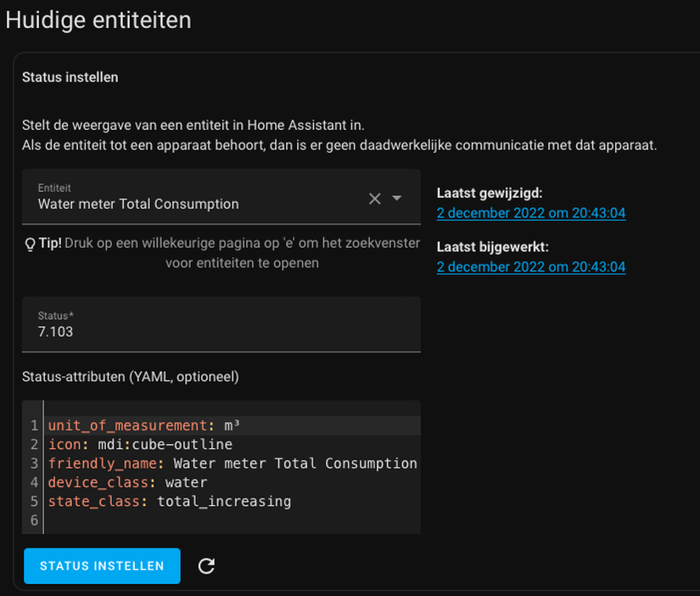Click the friendly_name YAML line

(x=232, y=464)
